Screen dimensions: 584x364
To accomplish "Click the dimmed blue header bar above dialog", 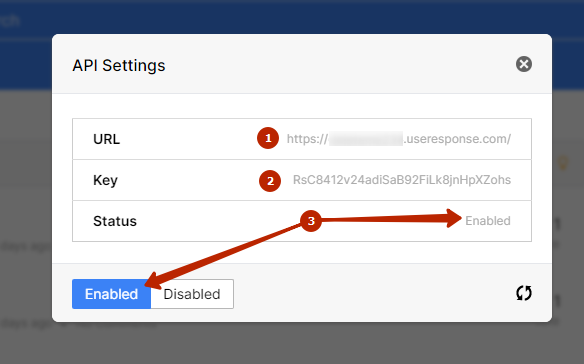I will pyautogui.click(x=292, y=17).
